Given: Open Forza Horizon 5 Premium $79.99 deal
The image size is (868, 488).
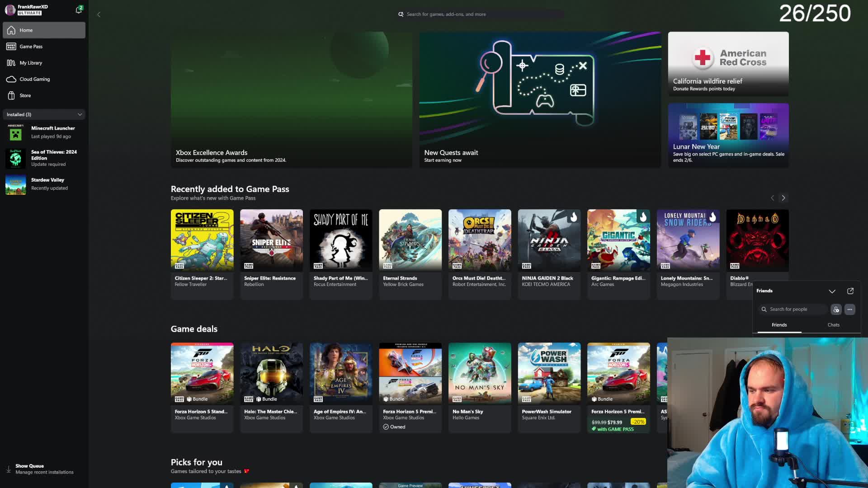Looking at the screenshot, I should point(618,388).
